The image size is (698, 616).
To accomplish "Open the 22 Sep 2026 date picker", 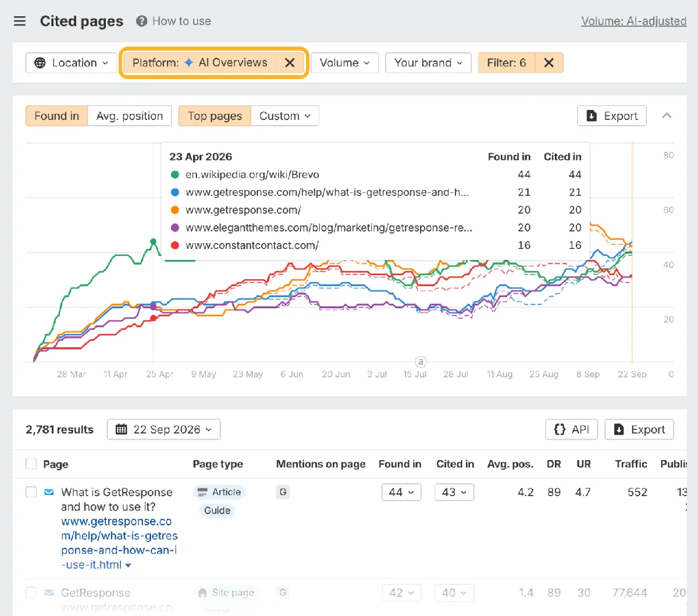I will [x=164, y=430].
